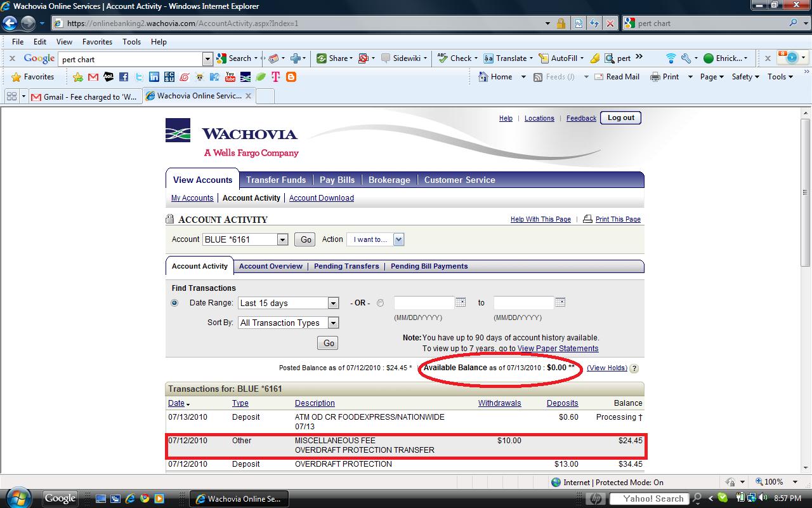812x508 pixels.
Task: Click the Read Mail envelope icon
Action: pos(598,77)
